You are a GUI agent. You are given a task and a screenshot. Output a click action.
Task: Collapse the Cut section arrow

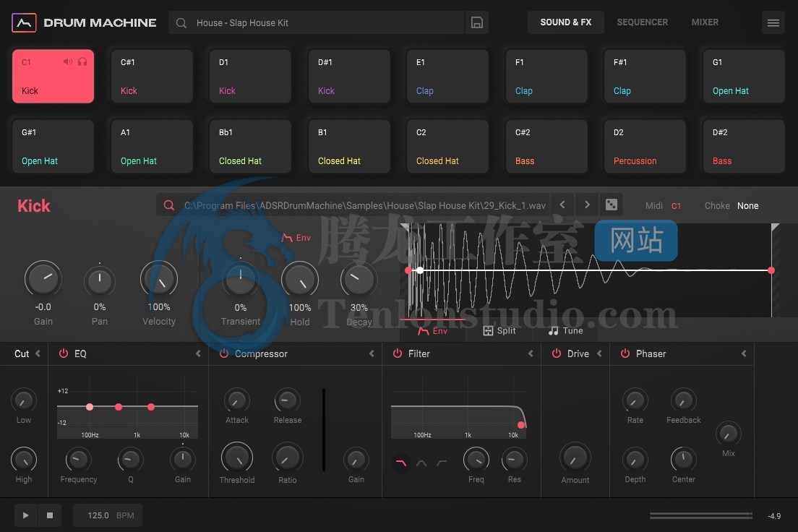tap(38, 353)
